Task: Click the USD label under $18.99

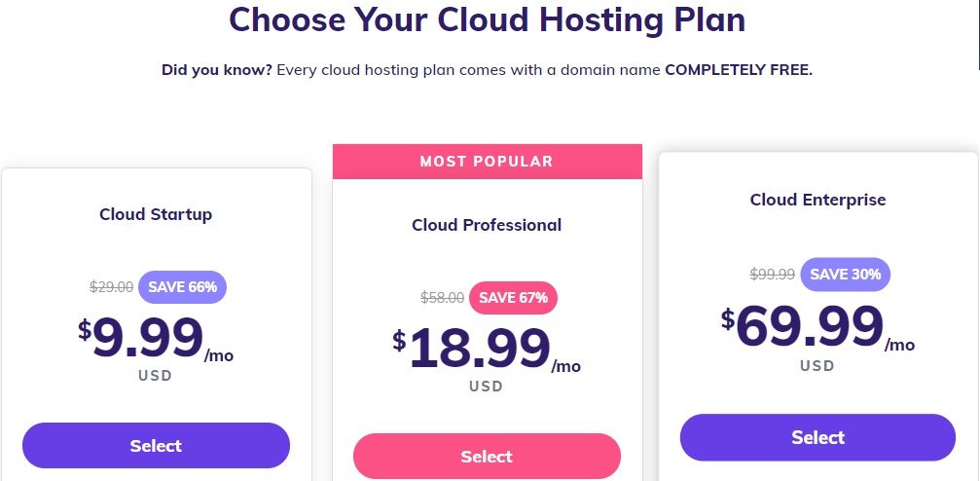Action: coord(487,387)
